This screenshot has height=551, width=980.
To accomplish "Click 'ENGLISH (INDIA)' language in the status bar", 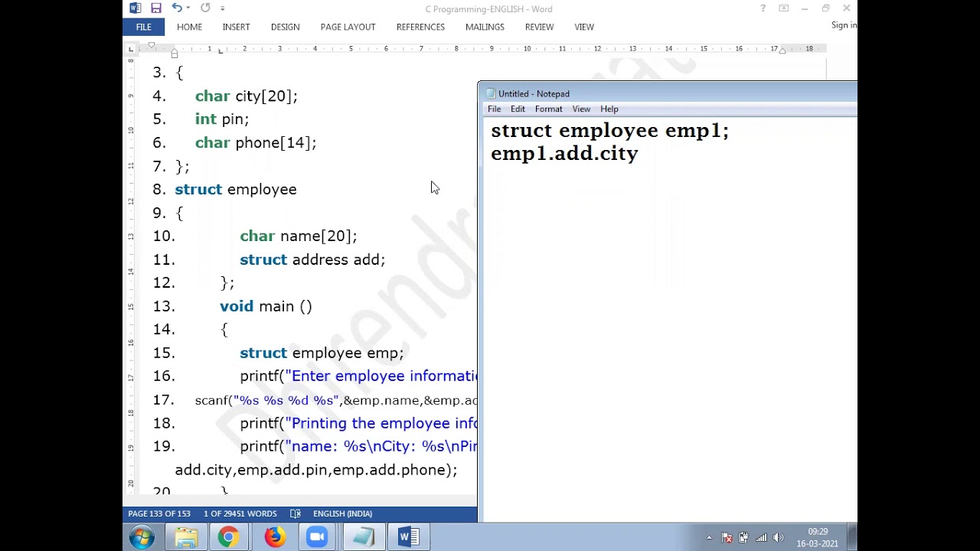I will coord(342,514).
